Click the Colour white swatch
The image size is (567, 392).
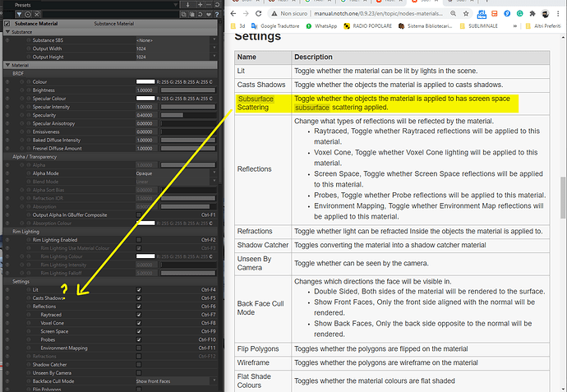145,81
